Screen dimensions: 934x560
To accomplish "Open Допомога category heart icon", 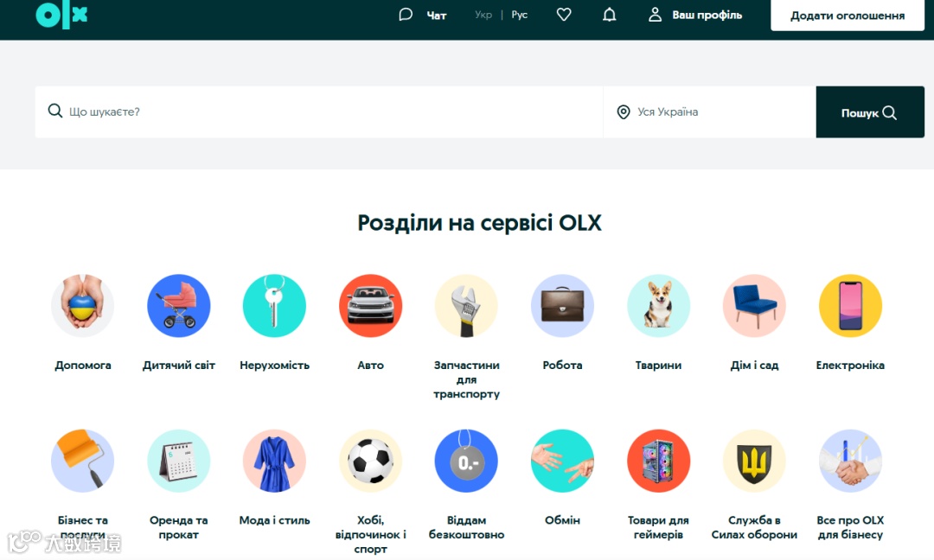I will pos(82,306).
